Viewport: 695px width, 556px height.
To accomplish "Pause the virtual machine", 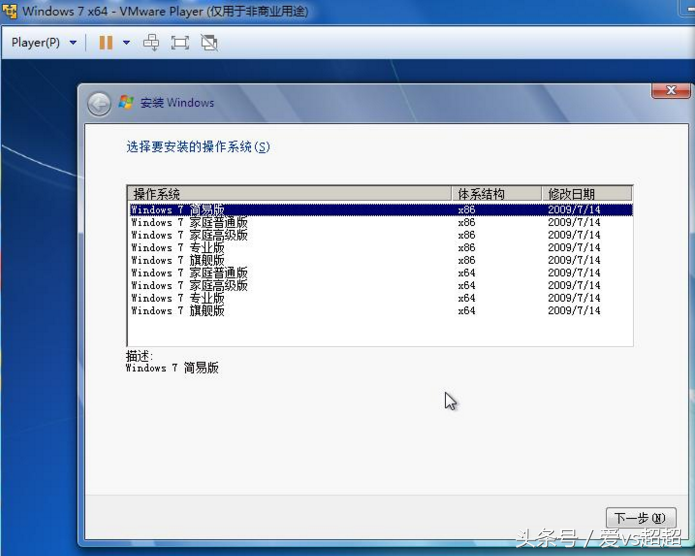I will coord(106,43).
